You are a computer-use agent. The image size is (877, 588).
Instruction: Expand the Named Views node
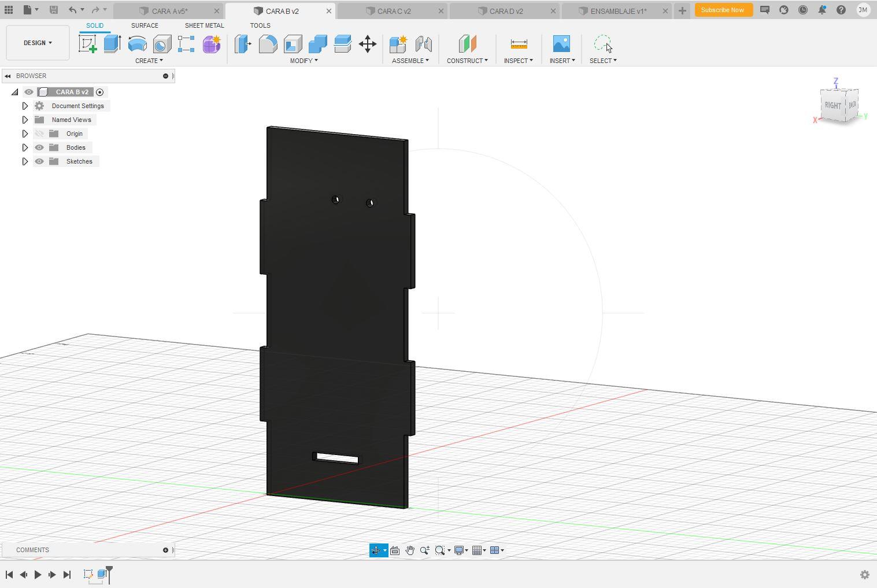tap(25, 120)
